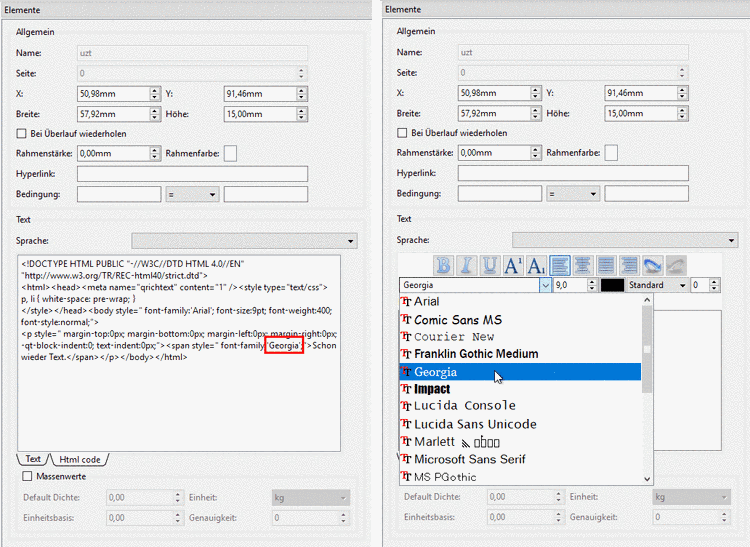The height and width of the screenshot is (547, 750).
Task: Center align the text
Action: click(582, 265)
